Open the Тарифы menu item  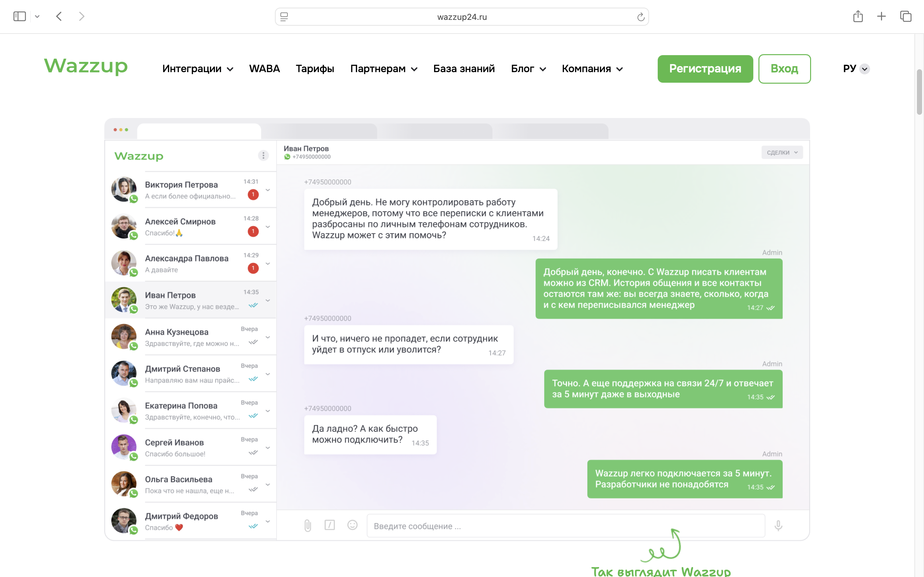click(315, 69)
